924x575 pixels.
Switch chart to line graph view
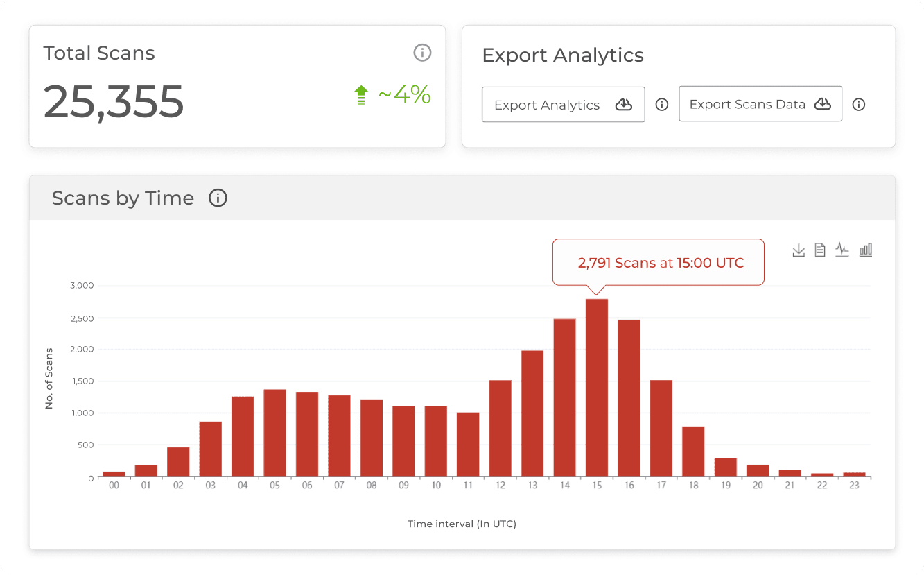842,250
